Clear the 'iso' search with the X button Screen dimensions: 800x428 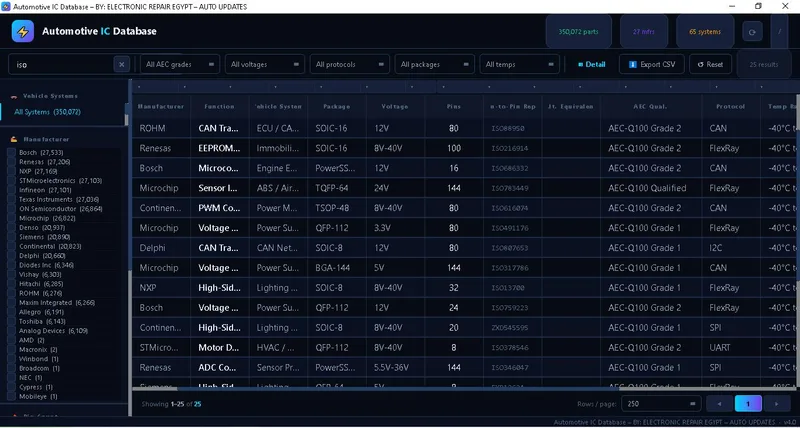[x=121, y=65]
